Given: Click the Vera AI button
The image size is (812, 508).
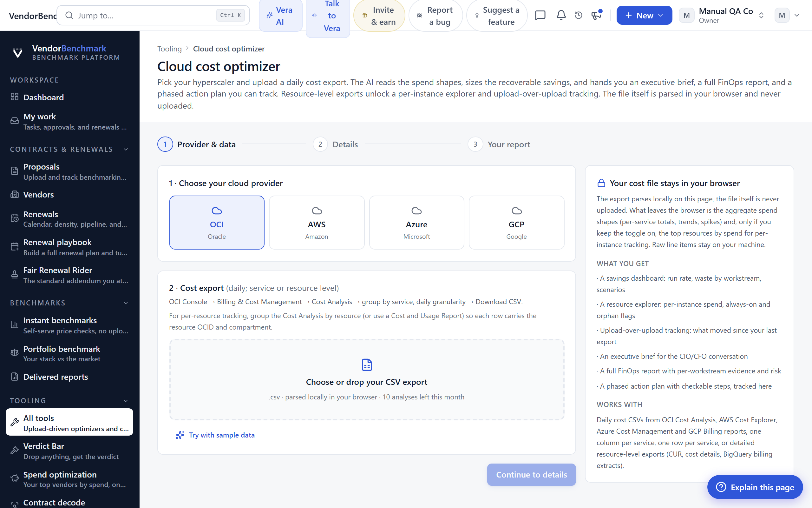Looking at the screenshot, I should pos(280,16).
